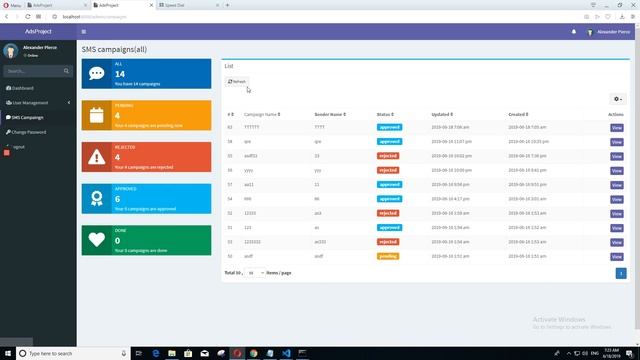Image resolution: width=640 pixels, height=360 pixels.
Task: Switch to the first AdsProject browser tab
Action: point(57,5)
